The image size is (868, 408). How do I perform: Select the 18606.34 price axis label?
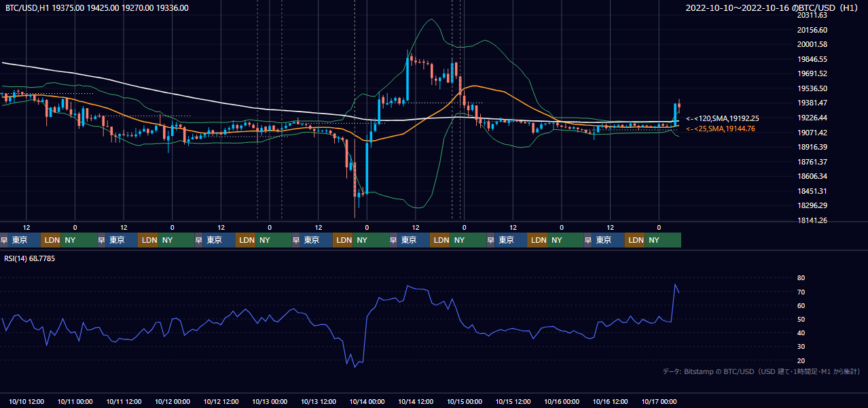(812, 176)
